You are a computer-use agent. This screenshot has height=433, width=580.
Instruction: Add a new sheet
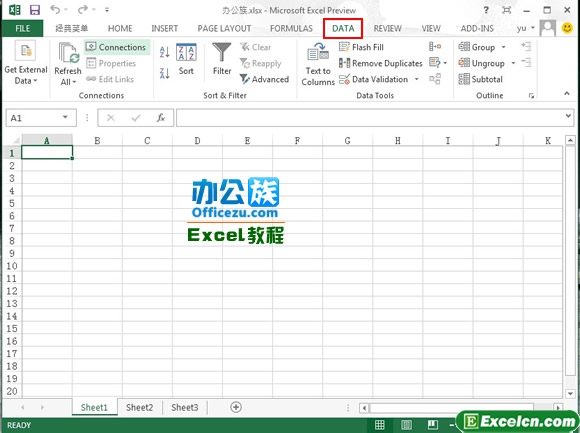(x=236, y=407)
